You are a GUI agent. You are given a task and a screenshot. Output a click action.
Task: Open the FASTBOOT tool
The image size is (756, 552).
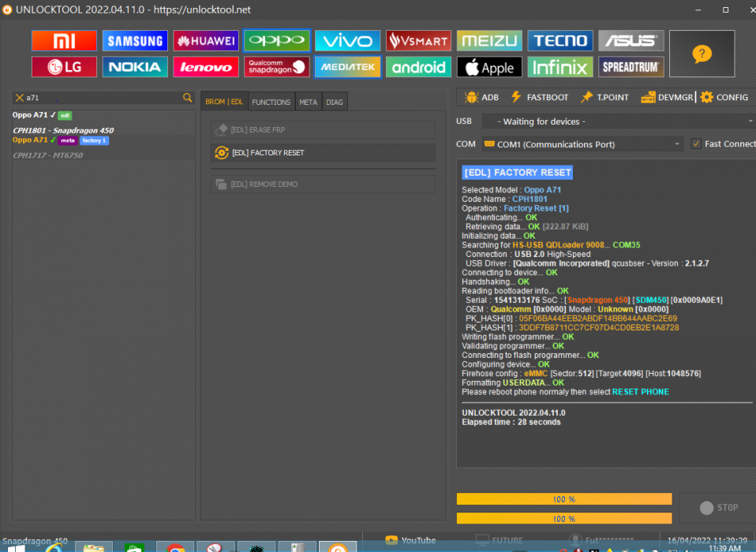click(x=540, y=97)
